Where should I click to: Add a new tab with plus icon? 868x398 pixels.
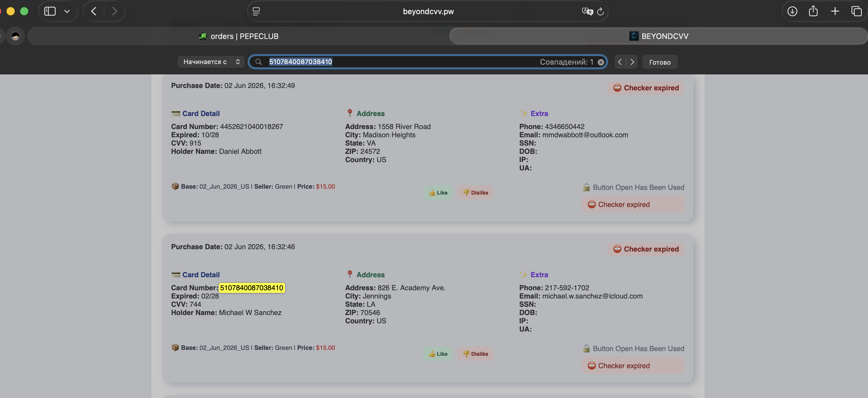point(835,11)
